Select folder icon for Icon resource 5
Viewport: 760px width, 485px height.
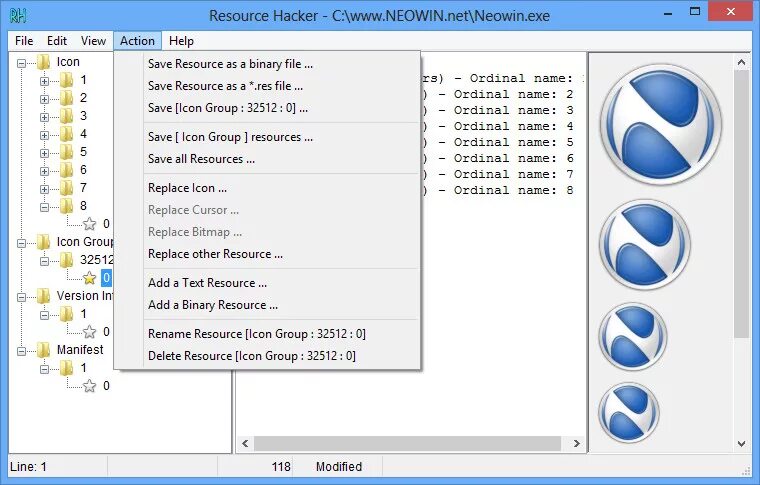[67, 152]
